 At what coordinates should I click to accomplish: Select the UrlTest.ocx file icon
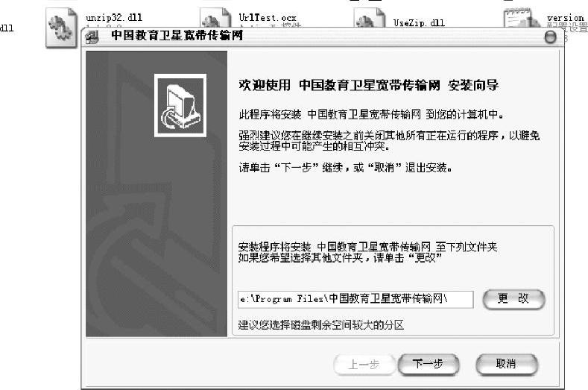coord(215,18)
